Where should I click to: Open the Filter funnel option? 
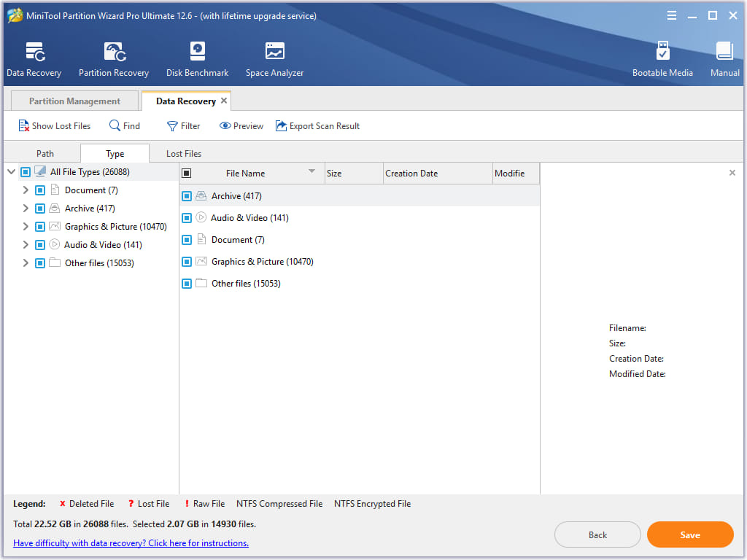(x=183, y=125)
